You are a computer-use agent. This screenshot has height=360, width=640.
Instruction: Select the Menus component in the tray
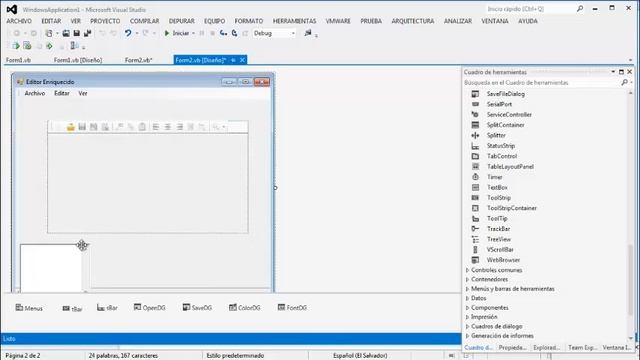tap(29, 308)
